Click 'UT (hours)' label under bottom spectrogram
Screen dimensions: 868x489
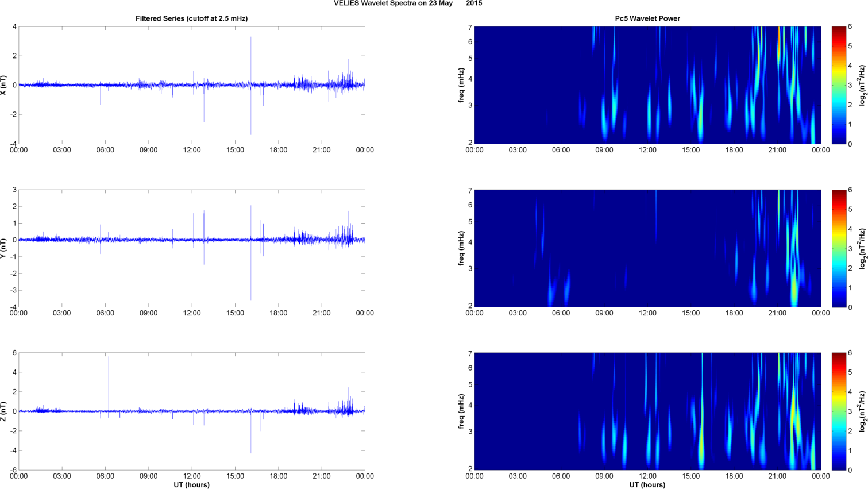tap(647, 485)
